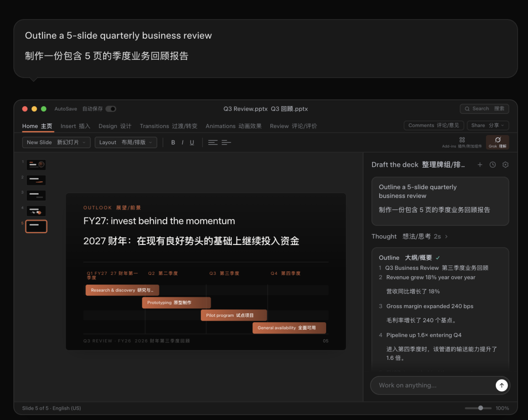
Task: Select slide 5 thumbnail
Action: point(36,226)
